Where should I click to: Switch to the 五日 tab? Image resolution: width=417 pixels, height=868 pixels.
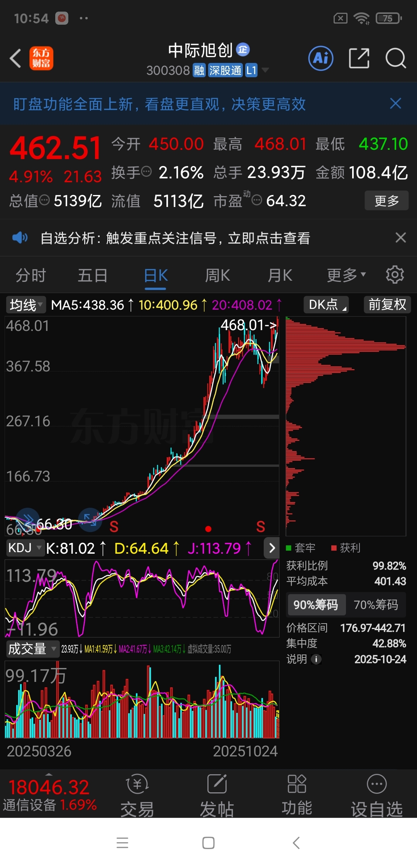point(93,276)
